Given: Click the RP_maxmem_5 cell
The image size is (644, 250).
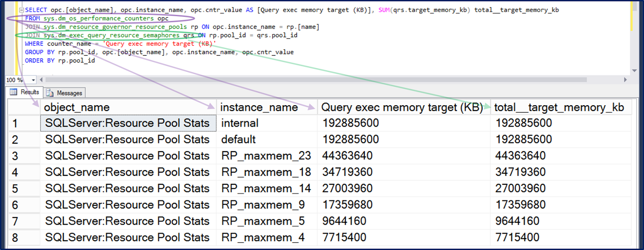Looking at the screenshot, I should (x=267, y=221).
